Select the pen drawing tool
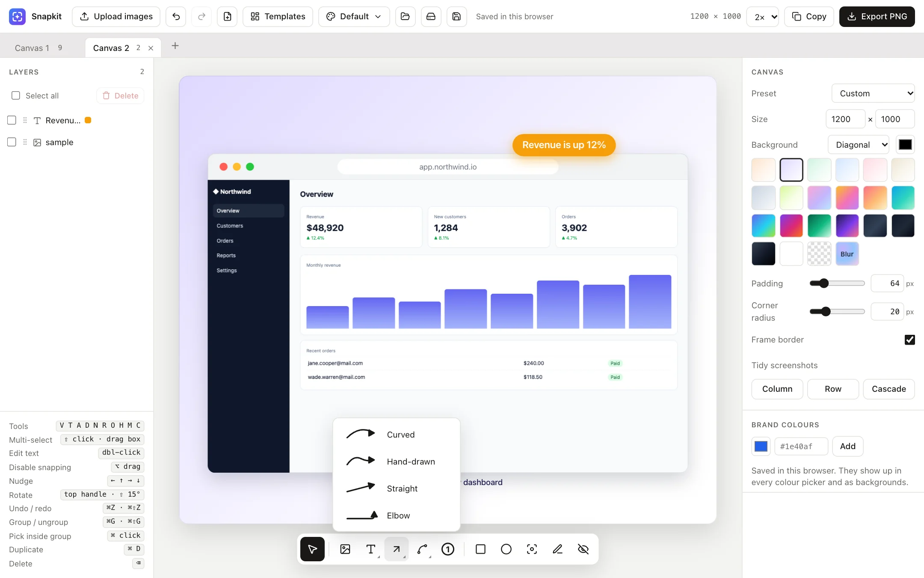The height and width of the screenshot is (578, 924). click(557, 549)
